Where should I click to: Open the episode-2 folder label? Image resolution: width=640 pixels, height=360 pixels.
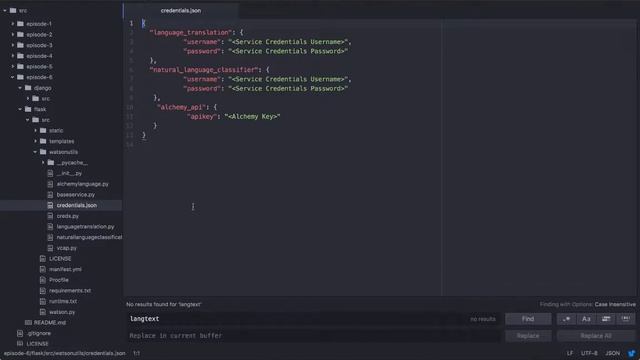click(x=39, y=35)
